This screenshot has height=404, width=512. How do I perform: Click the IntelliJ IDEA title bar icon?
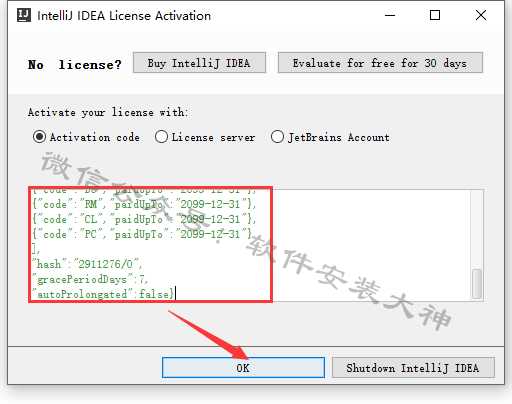(x=24, y=15)
